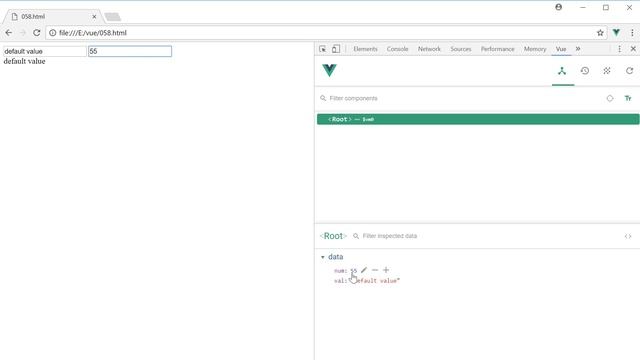The height and width of the screenshot is (360, 640).
Task: Show more DevTools tabs chevron
Action: click(578, 49)
